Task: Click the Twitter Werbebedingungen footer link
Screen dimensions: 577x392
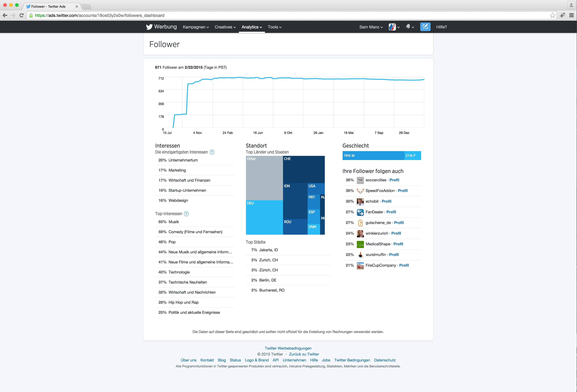Action: point(288,348)
